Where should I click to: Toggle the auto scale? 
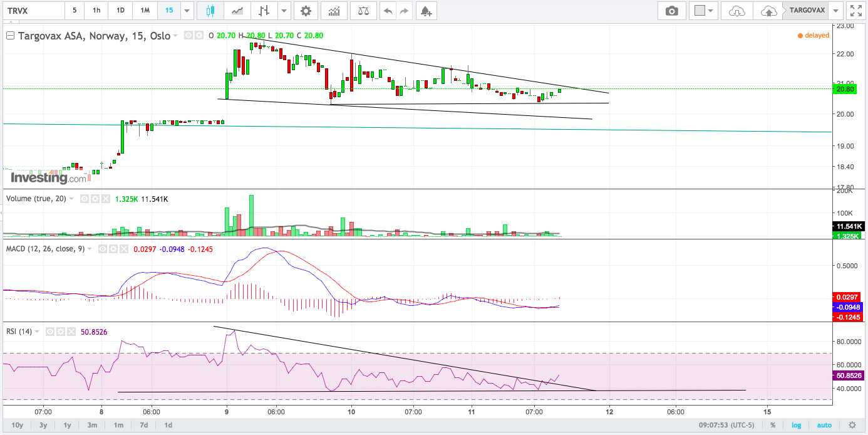825,425
